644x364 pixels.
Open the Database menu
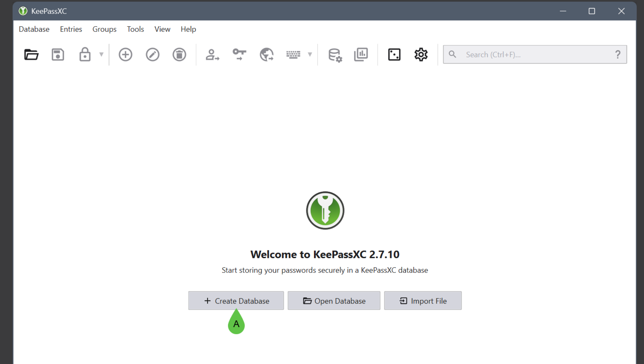click(x=34, y=29)
